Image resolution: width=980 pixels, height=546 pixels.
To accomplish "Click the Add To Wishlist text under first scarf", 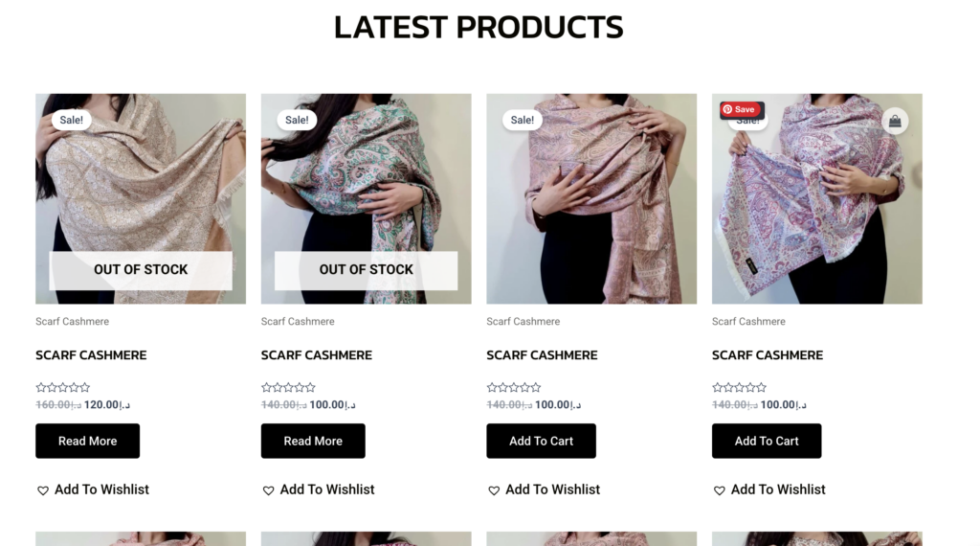I will (x=101, y=489).
